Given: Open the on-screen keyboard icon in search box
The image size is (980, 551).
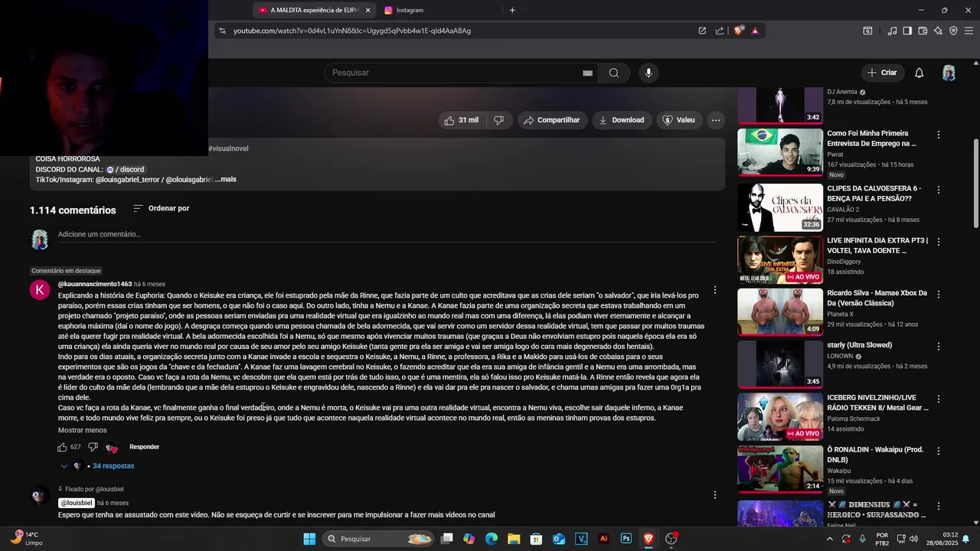Looking at the screenshot, I should click(x=587, y=73).
